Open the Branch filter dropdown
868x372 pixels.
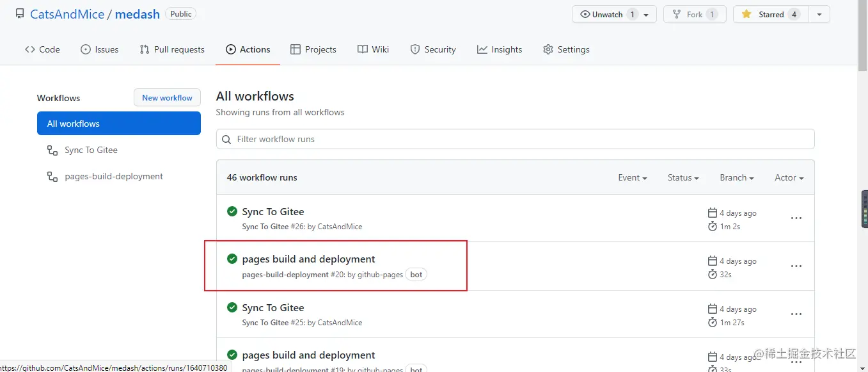pos(737,177)
